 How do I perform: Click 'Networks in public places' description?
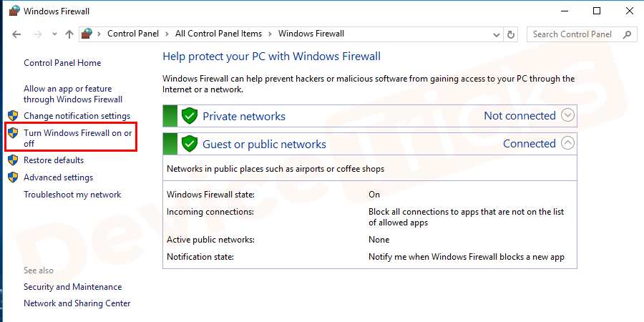point(275,169)
